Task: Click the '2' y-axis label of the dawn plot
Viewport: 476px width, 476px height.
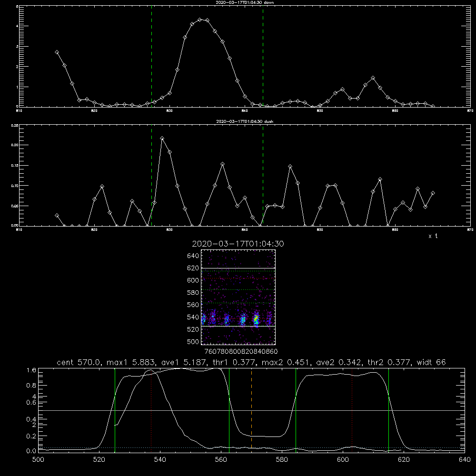Action: (x=17, y=67)
